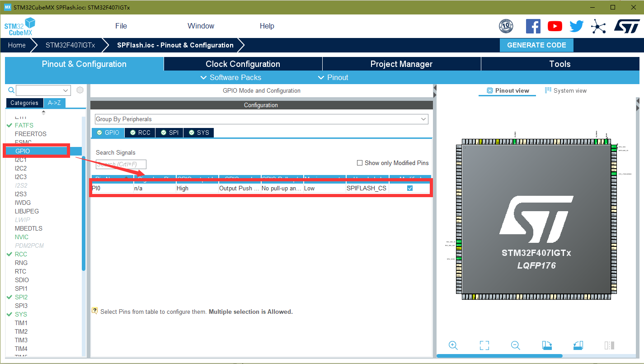Viewport: 644px width, 364px height.
Task: Uncheck the Modified checkbox for PI0
Action: (x=410, y=188)
